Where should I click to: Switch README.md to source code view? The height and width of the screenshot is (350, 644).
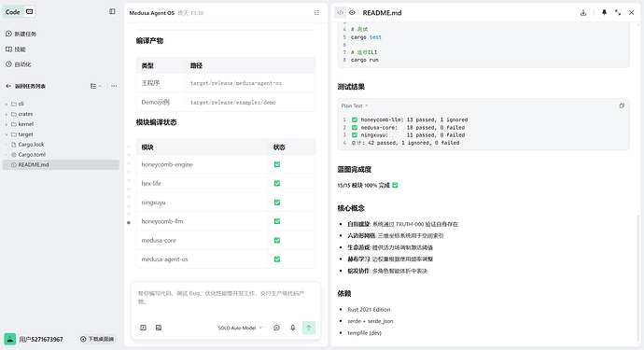[x=340, y=13]
